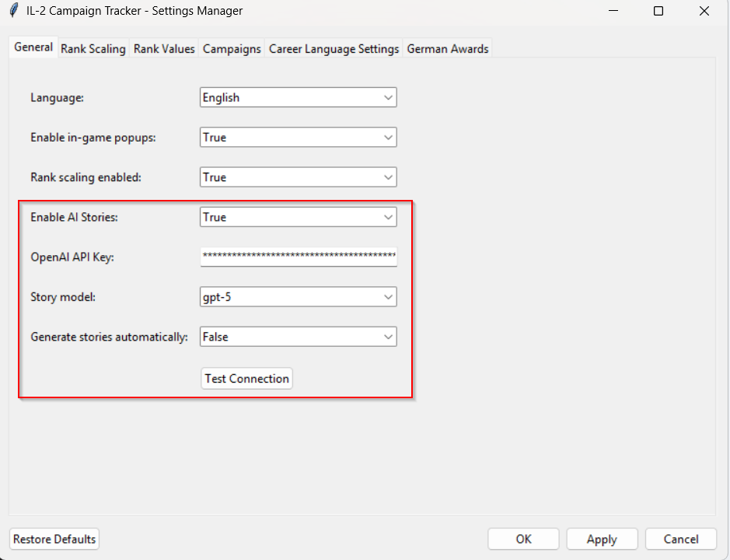The width and height of the screenshot is (730, 560).
Task: Switch to the Rank Scaling tab
Action: tap(93, 48)
